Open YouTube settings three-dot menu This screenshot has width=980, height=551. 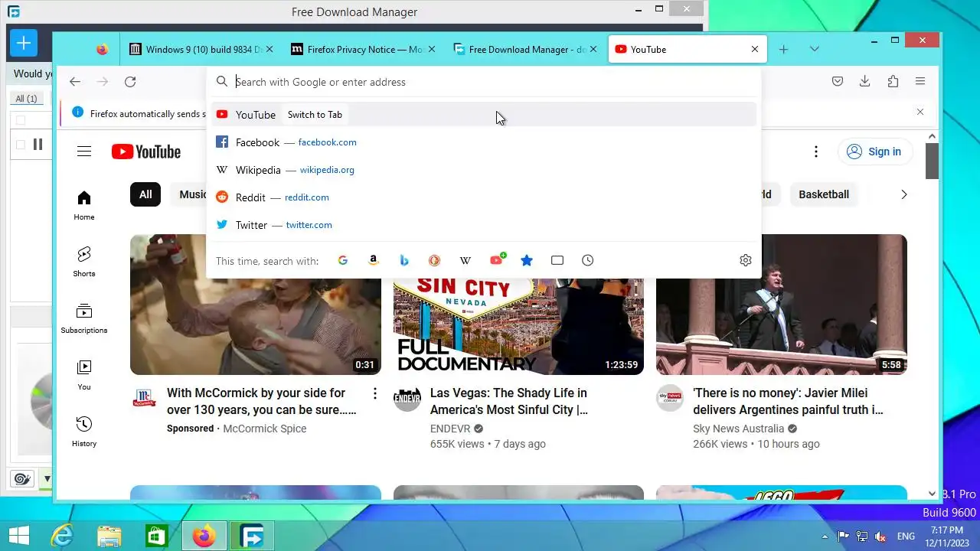point(816,152)
